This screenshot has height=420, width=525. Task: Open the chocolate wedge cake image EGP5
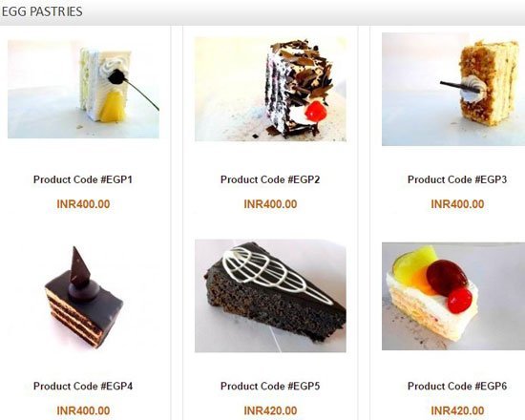[x=270, y=296]
